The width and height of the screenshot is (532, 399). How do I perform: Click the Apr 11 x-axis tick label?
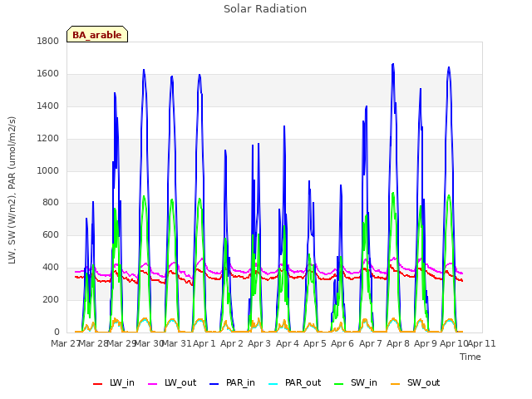click(482, 343)
